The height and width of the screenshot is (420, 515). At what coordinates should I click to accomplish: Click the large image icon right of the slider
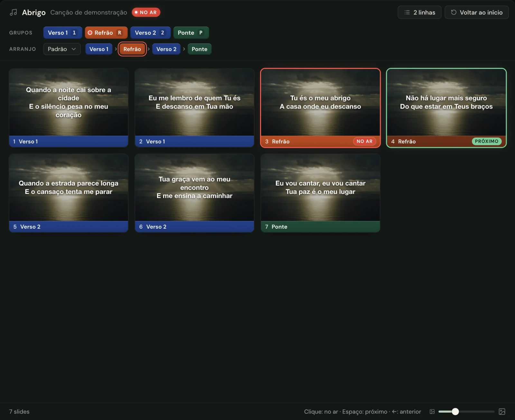[x=502, y=412]
